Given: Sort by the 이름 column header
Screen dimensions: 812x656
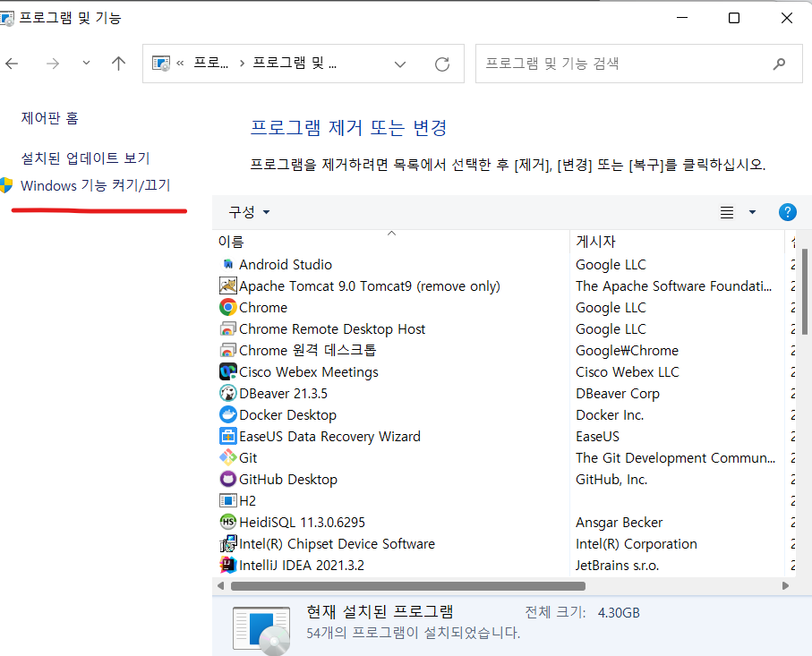Looking at the screenshot, I should pos(231,242).
